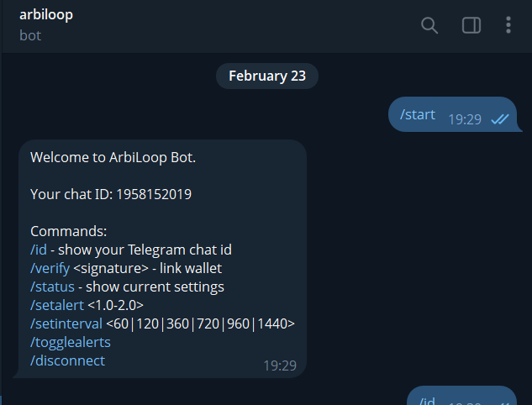
Task: Open the three-dot more options menu
Action: pos(508,25)
